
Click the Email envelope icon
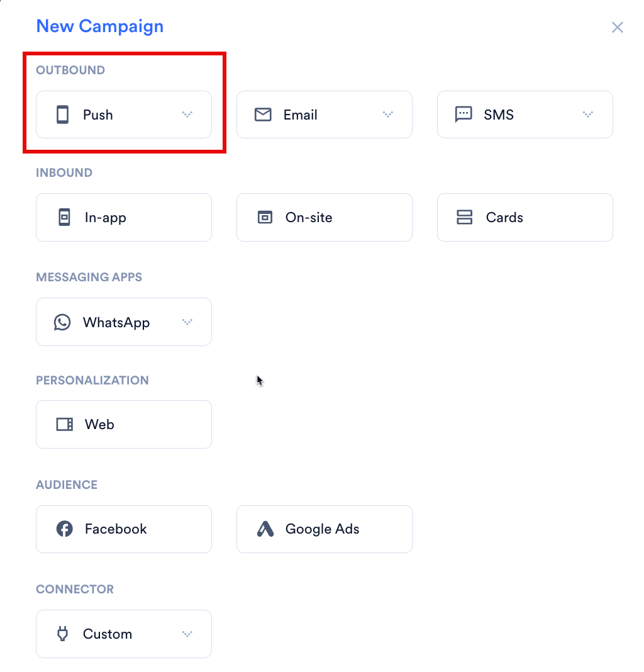pos(263,115)
